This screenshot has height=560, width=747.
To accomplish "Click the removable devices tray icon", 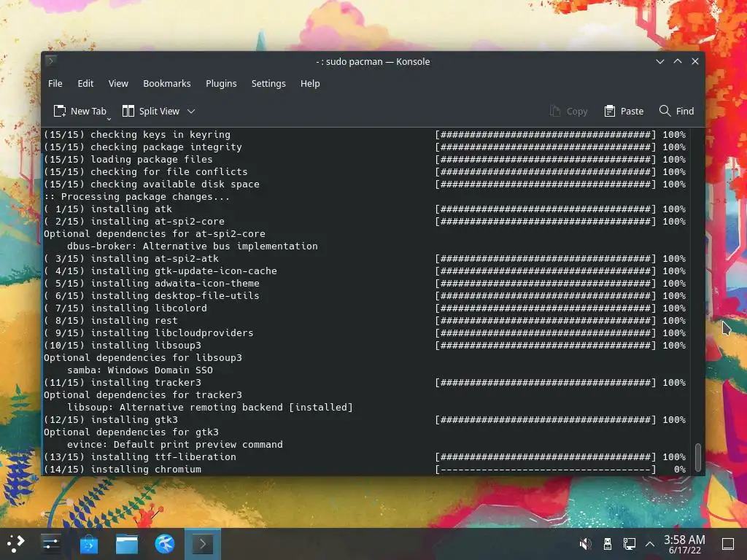I will pos(608,544).
